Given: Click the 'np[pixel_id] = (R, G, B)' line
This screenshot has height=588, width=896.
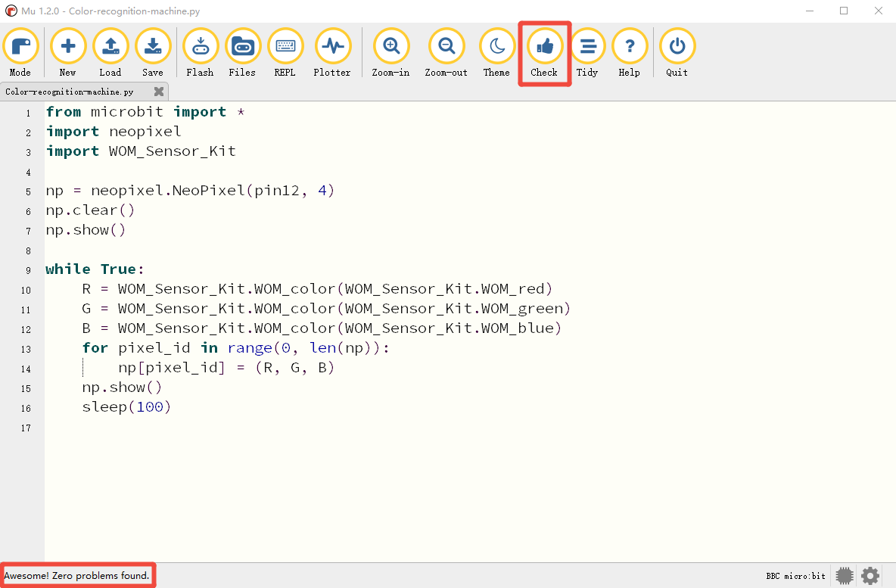Looking at the screenshot, I should click(226, 368).
